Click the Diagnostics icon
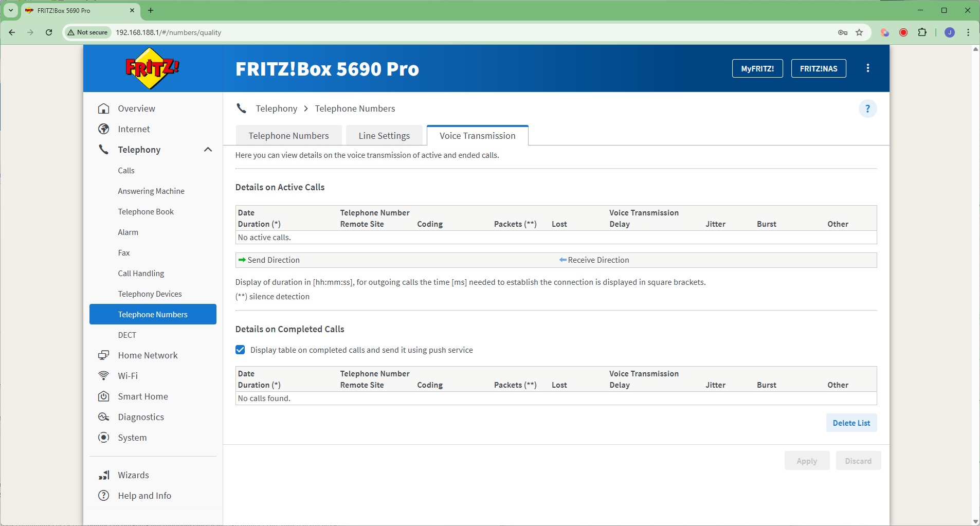Image resolution: width=980 pixels, height=526 pixels. point(104,417)
